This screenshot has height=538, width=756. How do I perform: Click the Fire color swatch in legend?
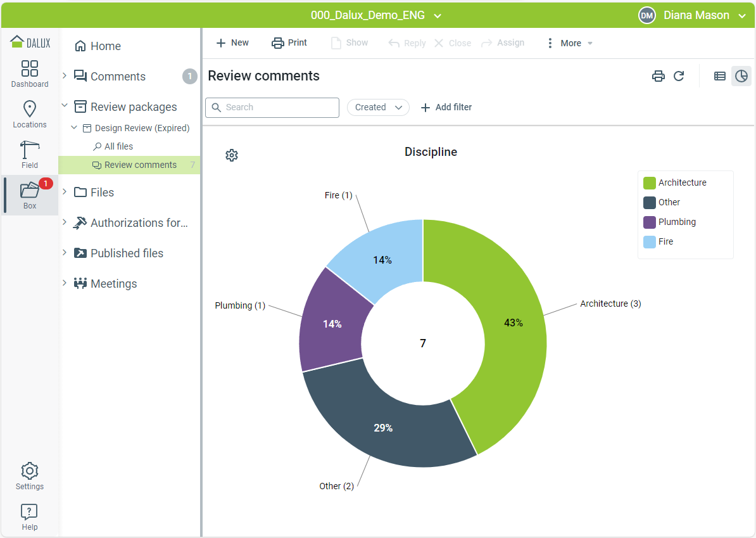[x=650, y=241]
